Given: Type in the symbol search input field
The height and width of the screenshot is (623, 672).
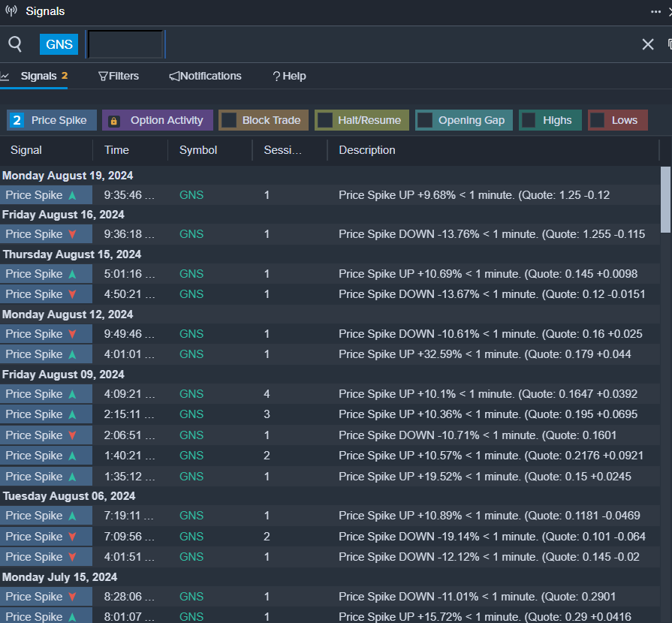Looking at the screenshot, I should 125,44.
